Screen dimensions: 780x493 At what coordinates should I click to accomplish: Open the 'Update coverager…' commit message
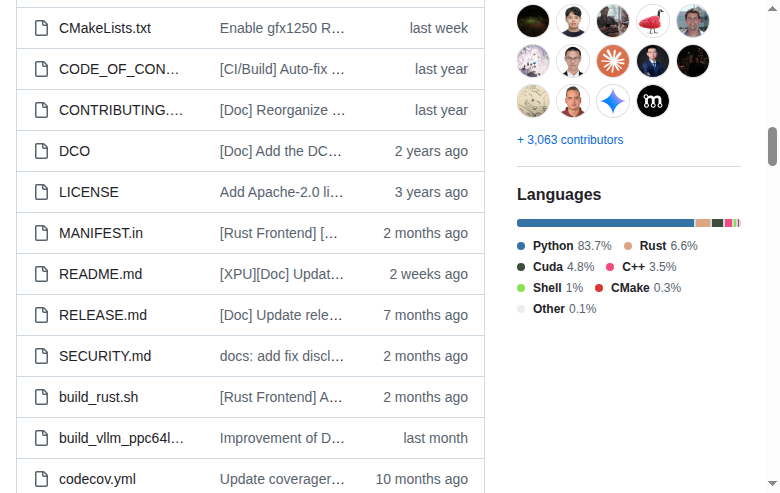click(x=282, y=479)
